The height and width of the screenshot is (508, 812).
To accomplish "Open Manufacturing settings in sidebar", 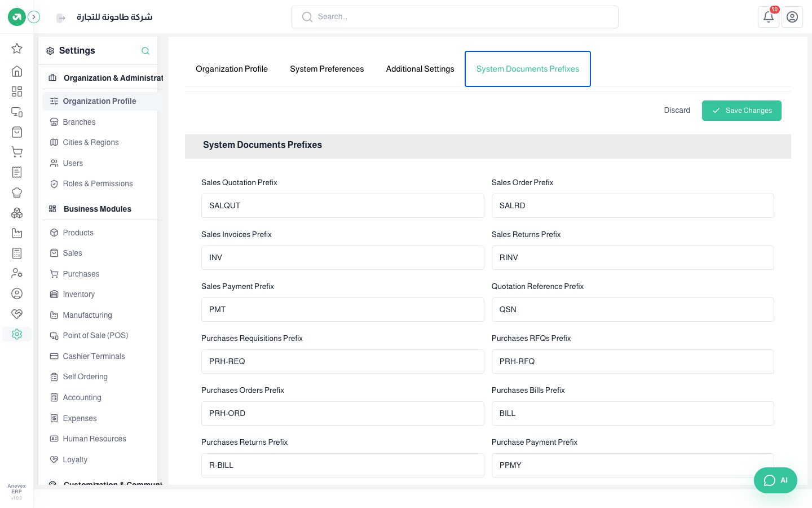I will (x=102, y=315).
